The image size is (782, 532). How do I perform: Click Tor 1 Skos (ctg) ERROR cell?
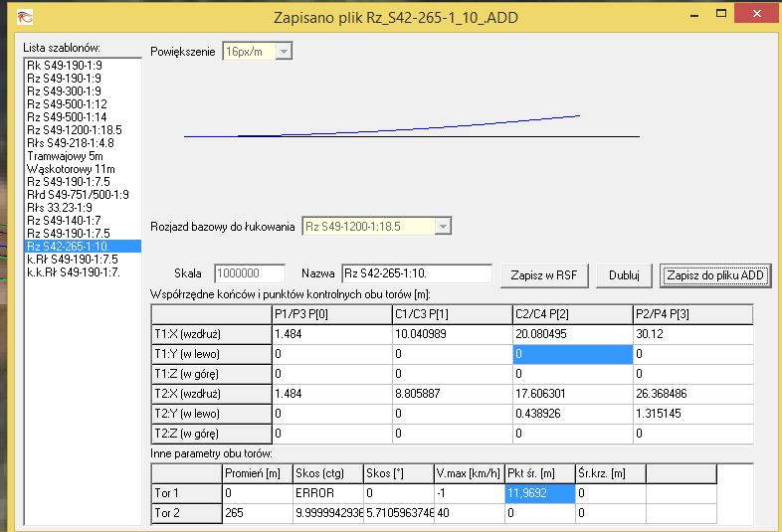(328, 493)
